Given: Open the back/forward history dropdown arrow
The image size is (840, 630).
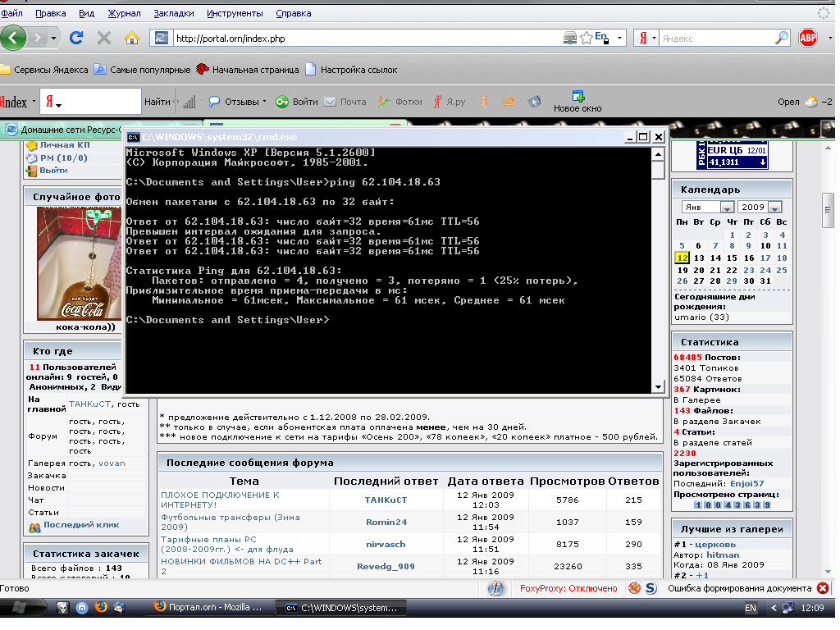Looking at the screenshot, I should (x=54, y=38).
